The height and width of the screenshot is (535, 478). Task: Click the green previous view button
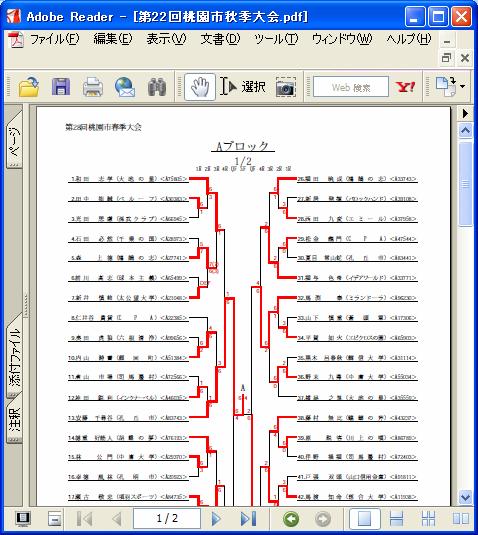point(291,519)
